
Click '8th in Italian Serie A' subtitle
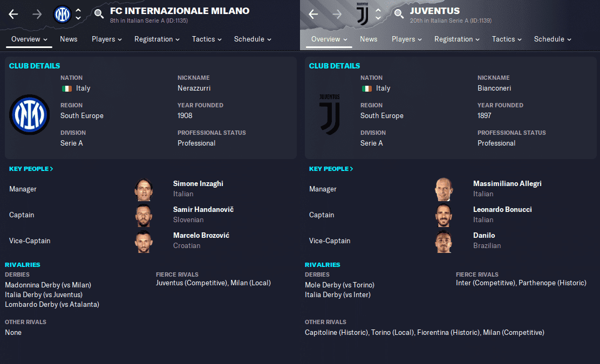click(x=149, y=20)
